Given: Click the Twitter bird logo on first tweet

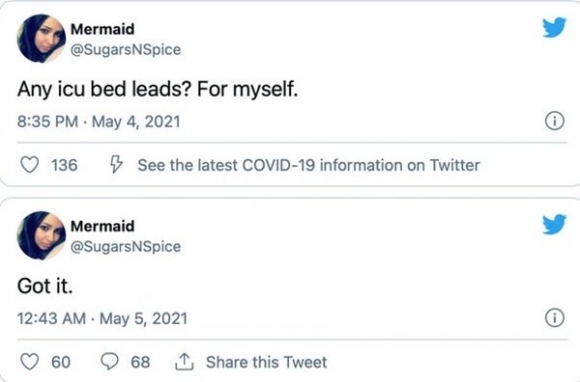Looking at the screenshot, I should (554, 27).
